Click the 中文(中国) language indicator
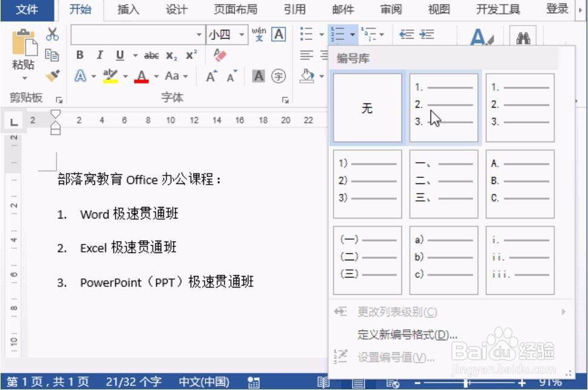The width and height of the screenshot is (588, 390). (204, 382)
